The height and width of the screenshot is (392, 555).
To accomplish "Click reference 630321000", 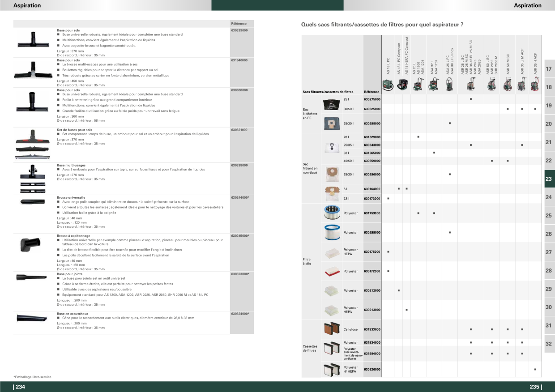I will (239, 130).
